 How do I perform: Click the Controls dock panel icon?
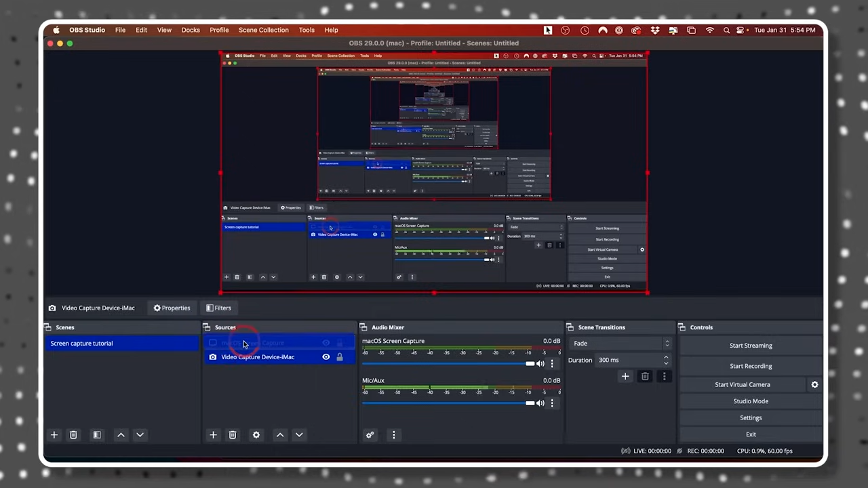point(682,327)
